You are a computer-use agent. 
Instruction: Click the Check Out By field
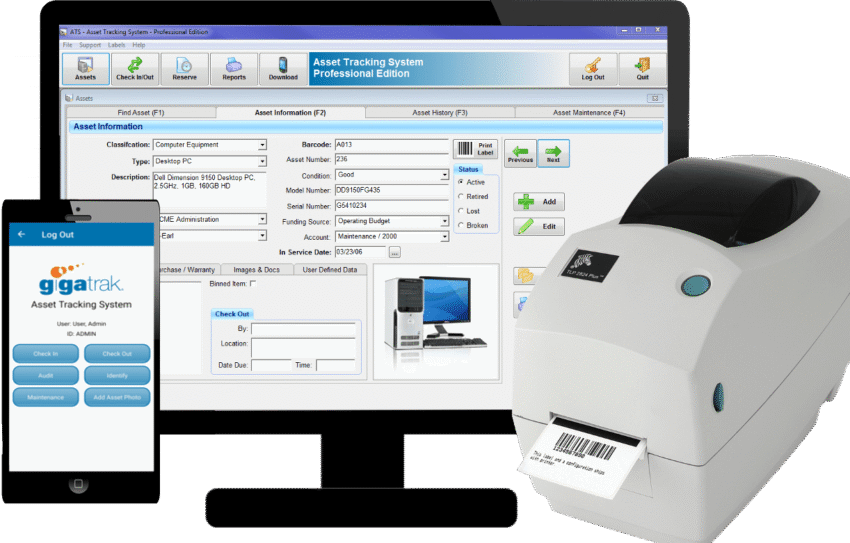pyautogui.click(x=303, y=329)
